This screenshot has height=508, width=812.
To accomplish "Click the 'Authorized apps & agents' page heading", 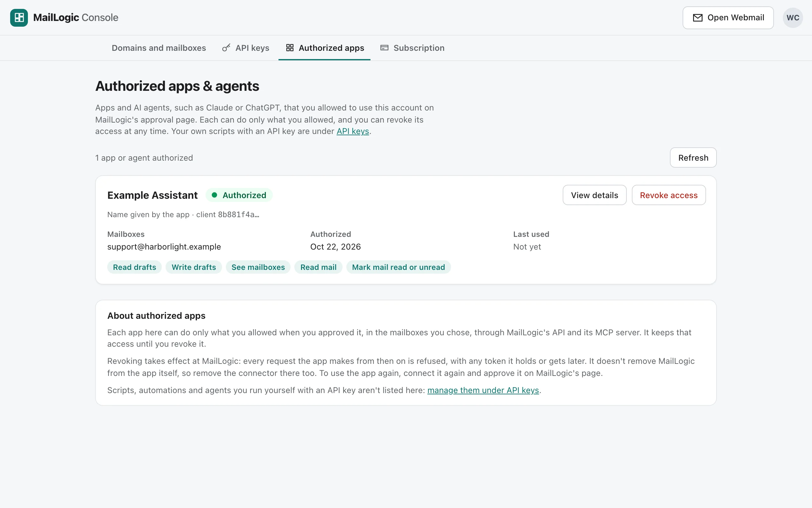I will click(x=177, y=86).
